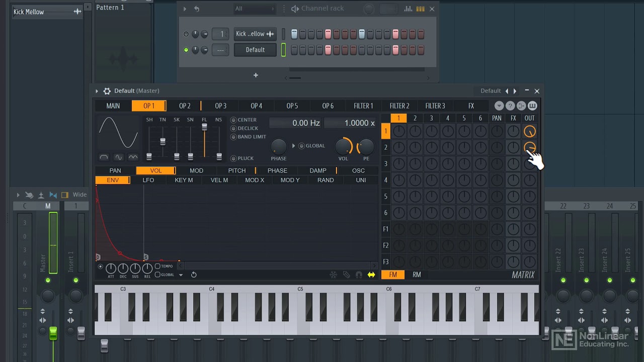Screen dimensions: 644x362
Task: Click the Channel rack speaker icon
Action: click(x=295, y=9)
